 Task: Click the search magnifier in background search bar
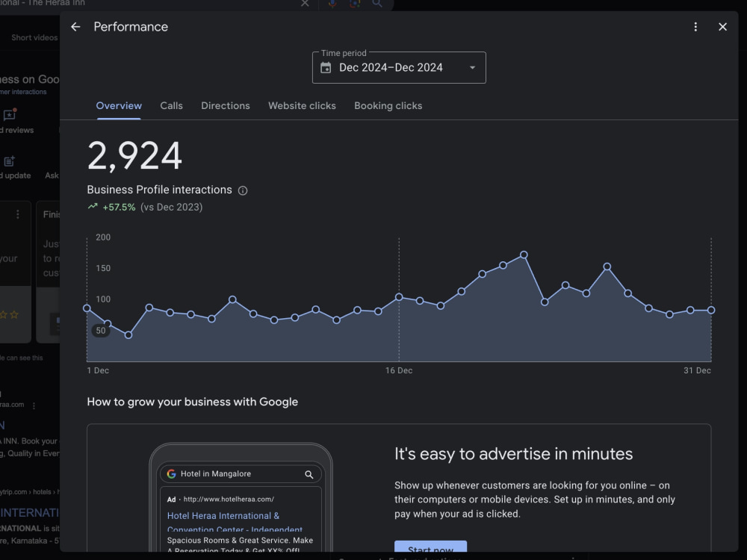[377, 4]
